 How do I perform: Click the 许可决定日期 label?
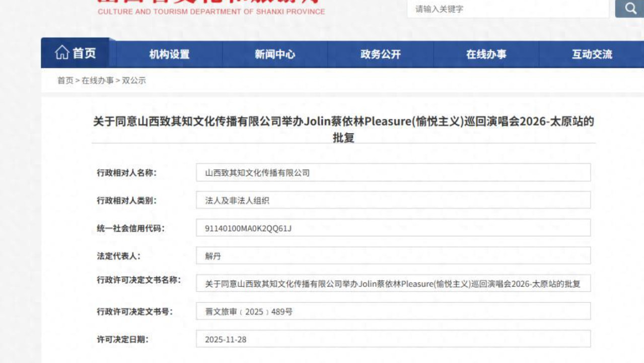[x=122, y=339]
